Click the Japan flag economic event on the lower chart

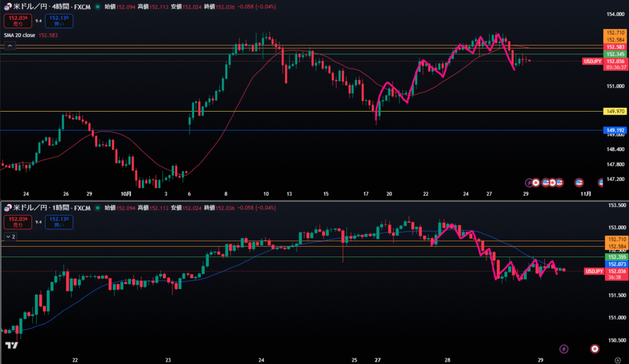(594, 349)
